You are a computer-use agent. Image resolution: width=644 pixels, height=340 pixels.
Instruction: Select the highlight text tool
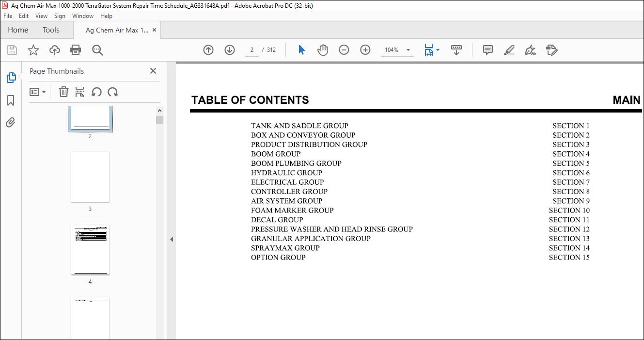click(509, 50)
